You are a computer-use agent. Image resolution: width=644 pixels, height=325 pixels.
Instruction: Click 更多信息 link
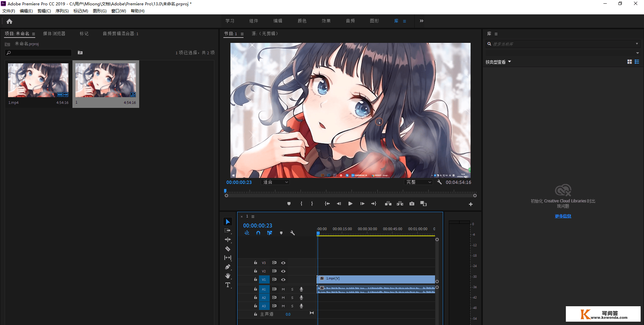coord(563,216)
